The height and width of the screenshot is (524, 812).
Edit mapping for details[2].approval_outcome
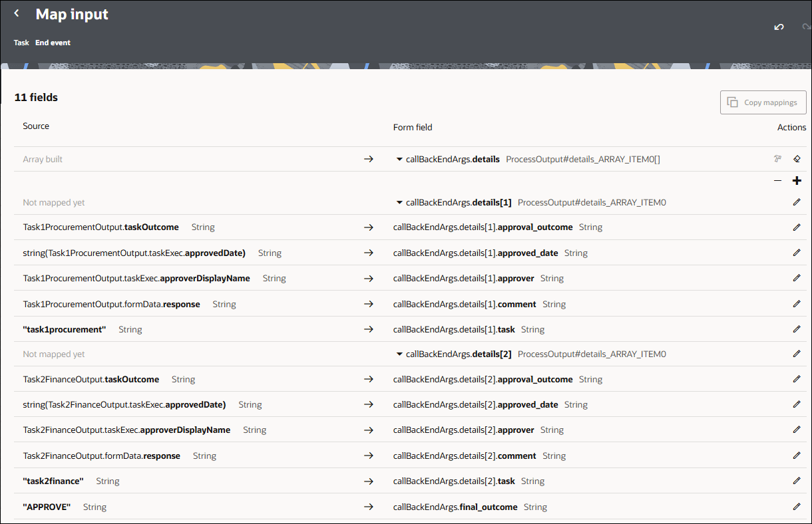pyautogui.click(x=797, y=379)
